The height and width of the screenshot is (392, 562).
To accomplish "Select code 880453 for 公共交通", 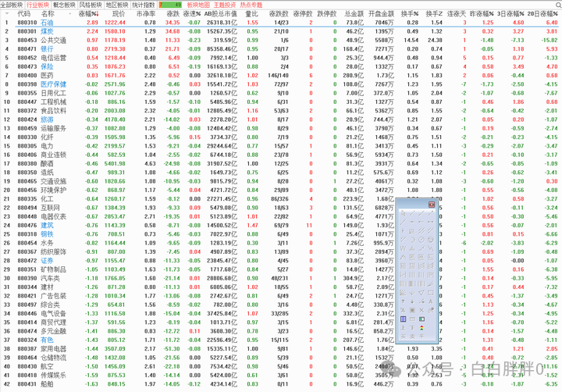I will (27, 40).
